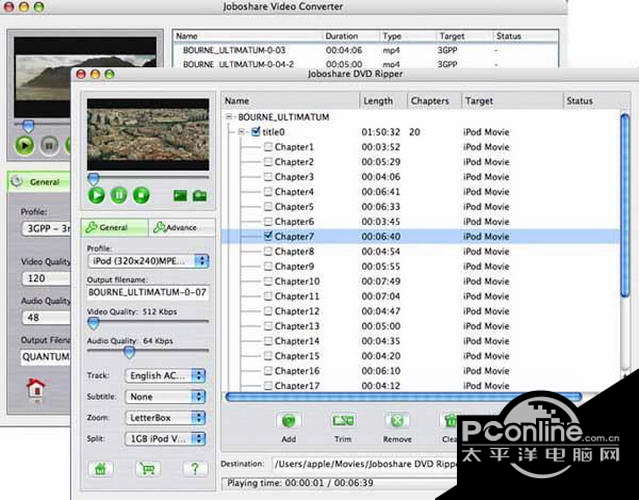Image resolution: width=639 pixels, height=500 pixels.
Task: Open the Zoom LetterBox dropdown
Action: [165, 418]
